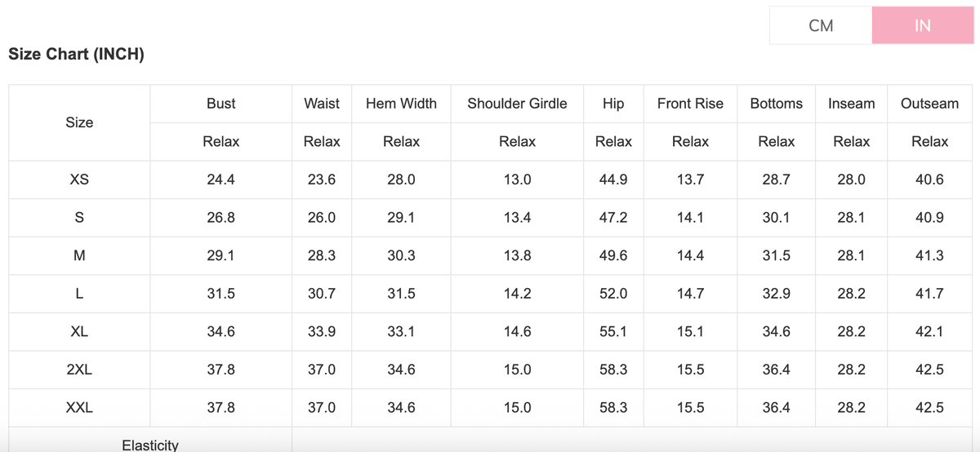The width and height of the screenshot is (980, 452).
Task: Click the Shoulder Girdle column header
Action: click(x=517, y=104)
